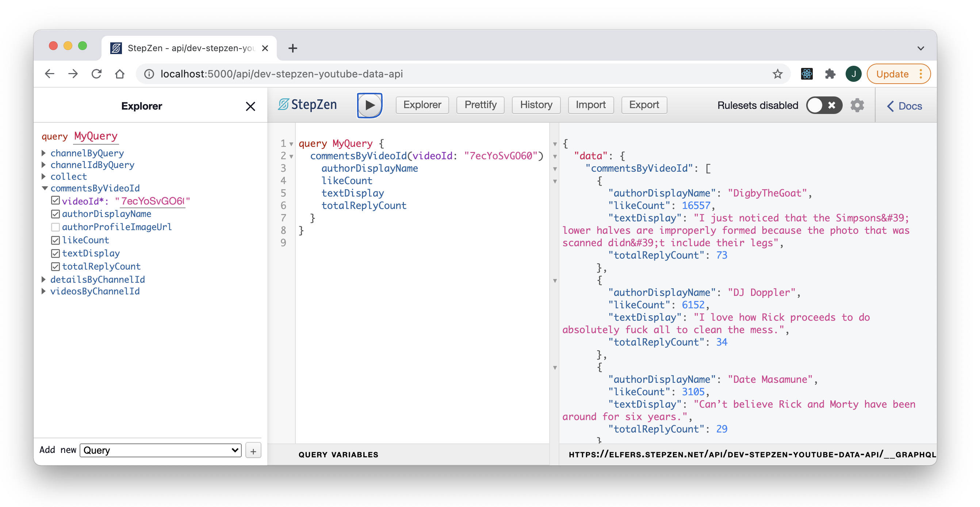Open the History panel
The image size is (980, 507).
536,105
